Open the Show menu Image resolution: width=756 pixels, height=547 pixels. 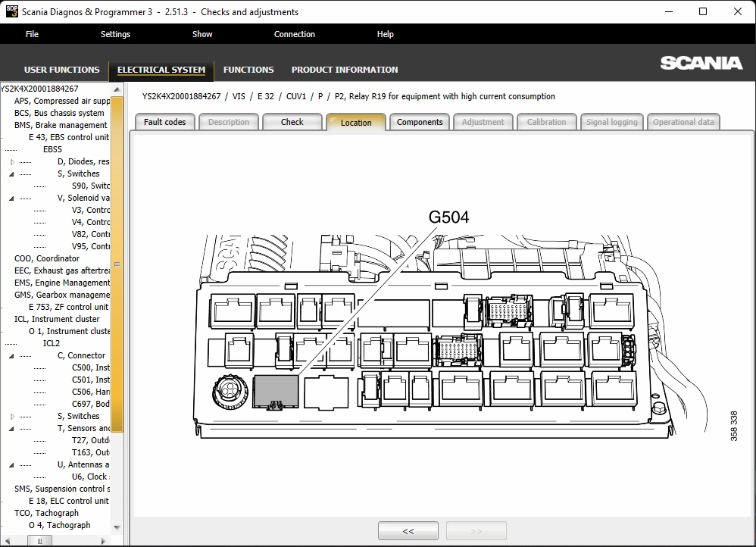click(x=201, y=34)
